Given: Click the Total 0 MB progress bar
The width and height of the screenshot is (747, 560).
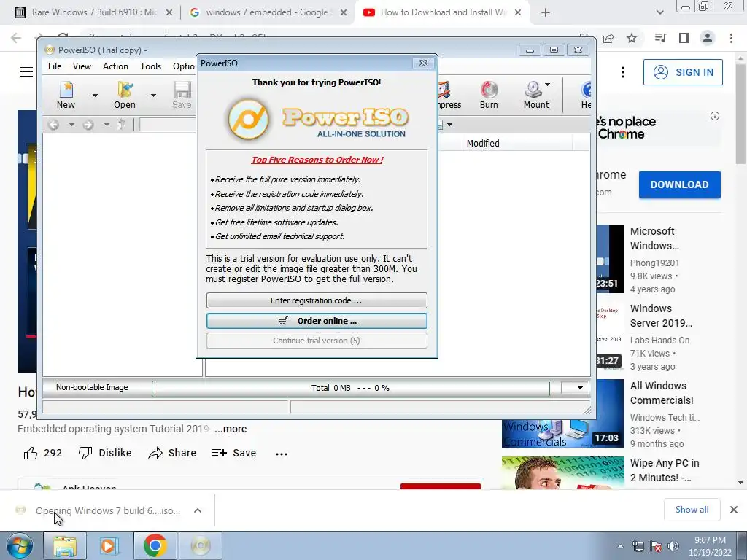Looking at the screenshot, I should (351, 388).
